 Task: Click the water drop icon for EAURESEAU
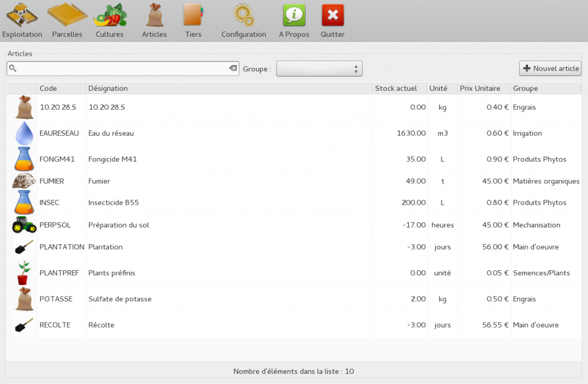[24, 133]
